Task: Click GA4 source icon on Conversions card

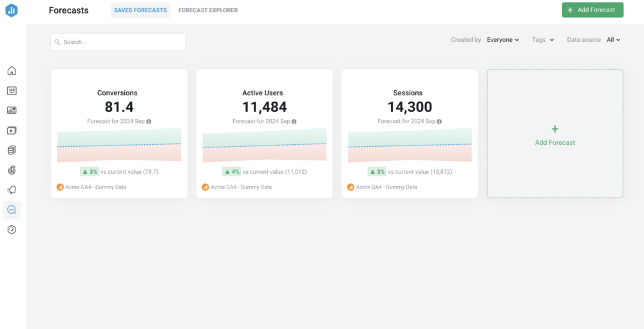Action: [60, 187]
